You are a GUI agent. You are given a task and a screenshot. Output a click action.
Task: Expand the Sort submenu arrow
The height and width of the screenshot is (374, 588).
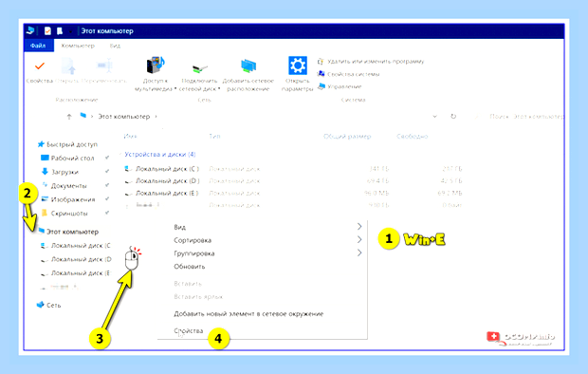click(359, 239)
